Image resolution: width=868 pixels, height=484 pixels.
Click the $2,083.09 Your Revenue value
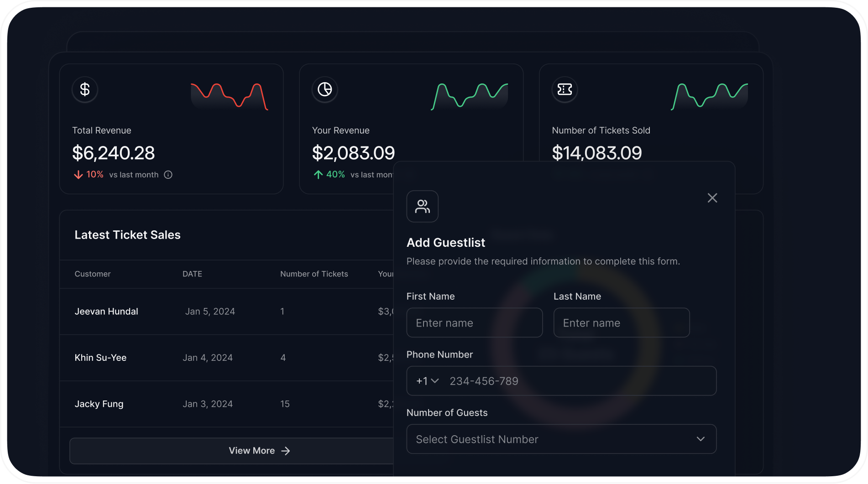pyautogui.click(x=353, y=153)
